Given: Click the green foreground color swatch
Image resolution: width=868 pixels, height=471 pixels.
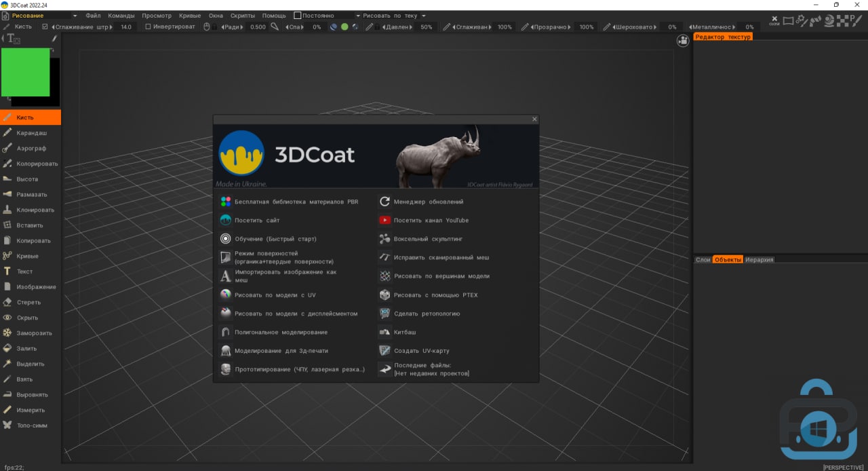Looking at the screenshot, I should click(25, 72).
